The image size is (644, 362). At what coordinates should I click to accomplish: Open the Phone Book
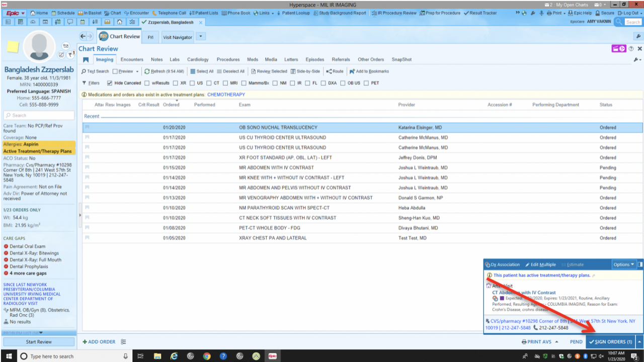(x=235, y=13)
